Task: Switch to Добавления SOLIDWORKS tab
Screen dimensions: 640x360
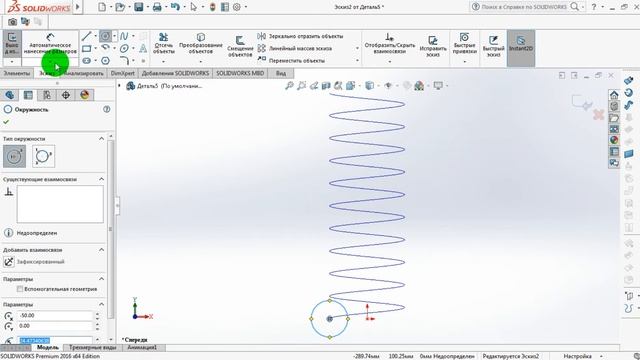Action: tap(175, 73)
